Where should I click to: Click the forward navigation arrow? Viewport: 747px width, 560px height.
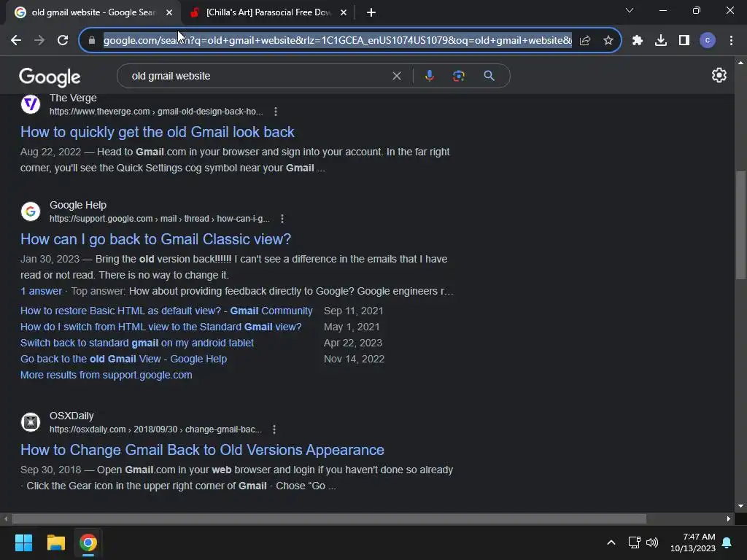coord(39,41)
